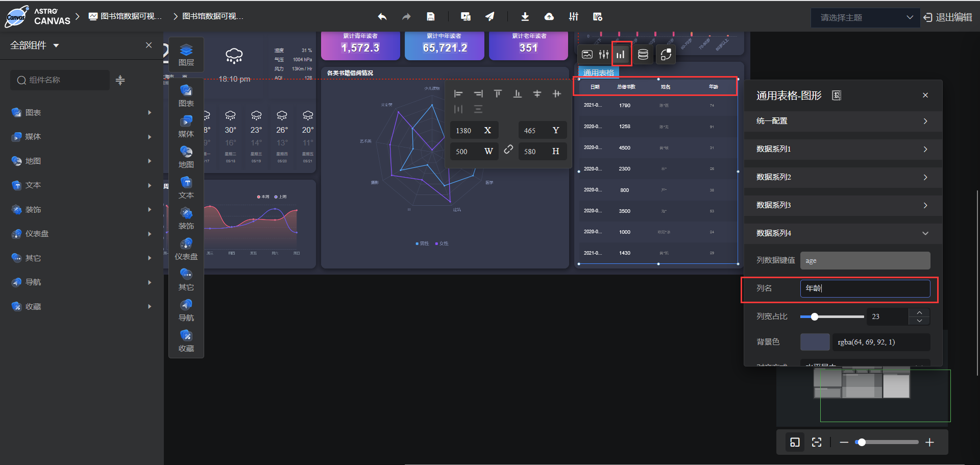Open the preview screen icon in the toolbar

[x=465, y=17]
